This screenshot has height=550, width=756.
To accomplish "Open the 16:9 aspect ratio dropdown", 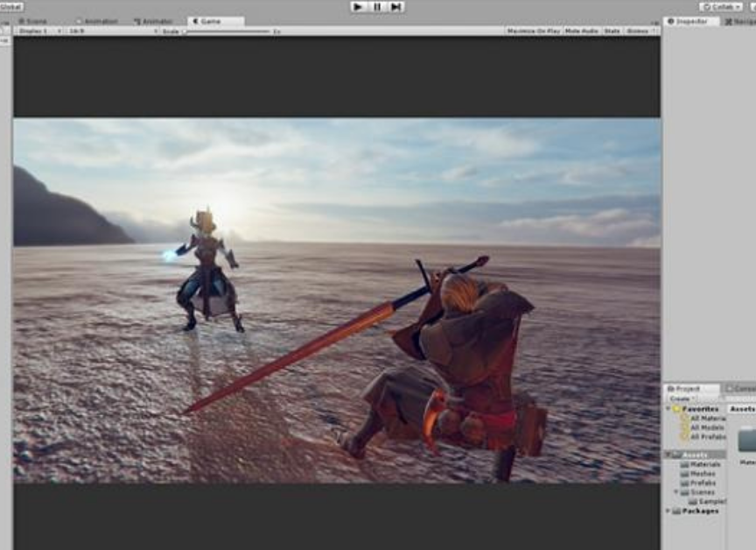I will point(113,31).
